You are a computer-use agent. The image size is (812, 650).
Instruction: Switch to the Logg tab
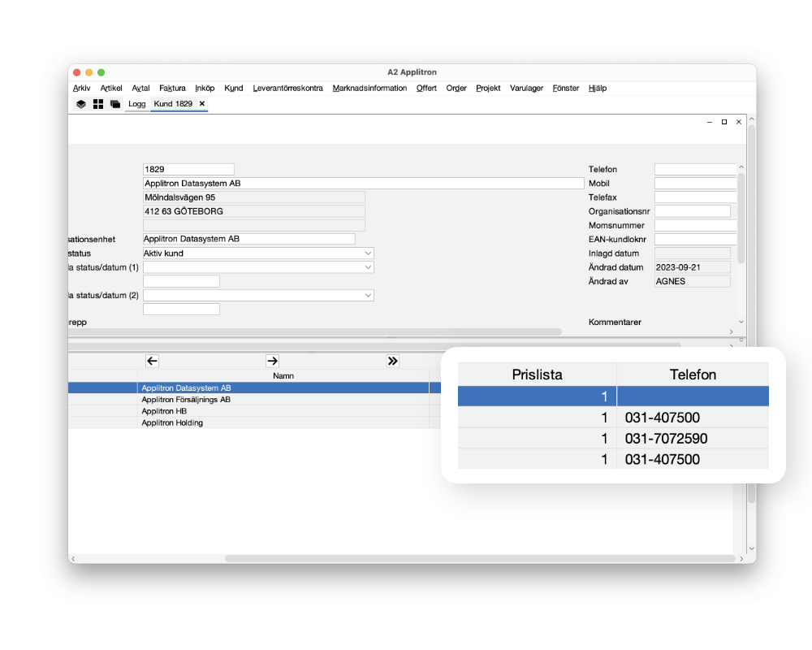click(x=137, y=104)
